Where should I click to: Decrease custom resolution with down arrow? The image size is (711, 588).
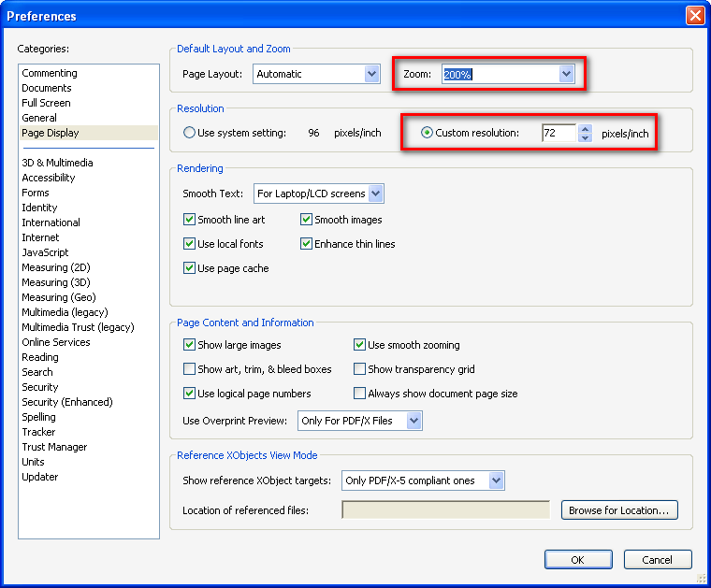586,138
